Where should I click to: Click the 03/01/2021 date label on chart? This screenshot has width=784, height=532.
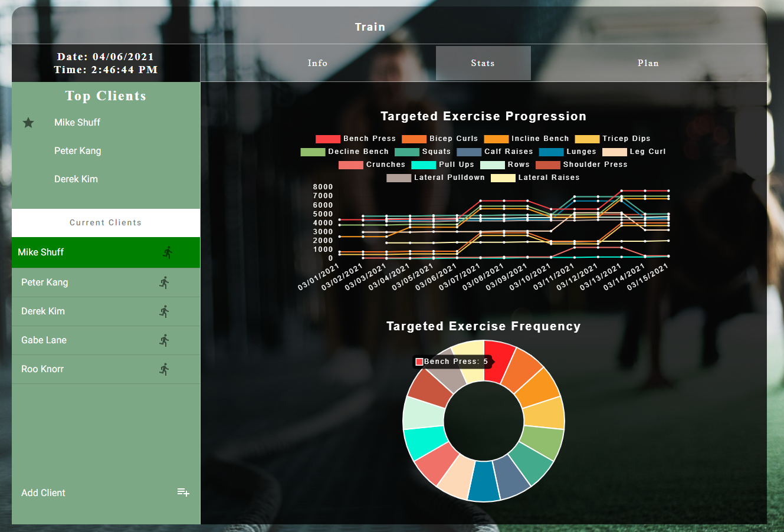pos(319,277)
